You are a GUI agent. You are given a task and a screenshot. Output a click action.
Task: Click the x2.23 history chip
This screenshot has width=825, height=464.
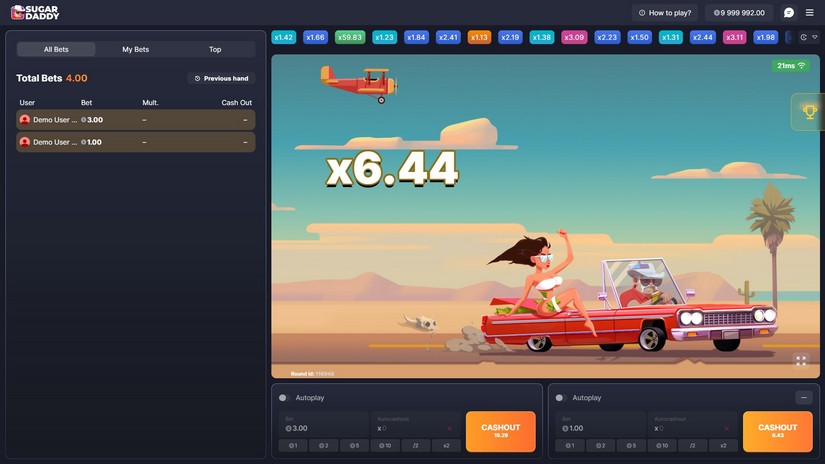607,37
